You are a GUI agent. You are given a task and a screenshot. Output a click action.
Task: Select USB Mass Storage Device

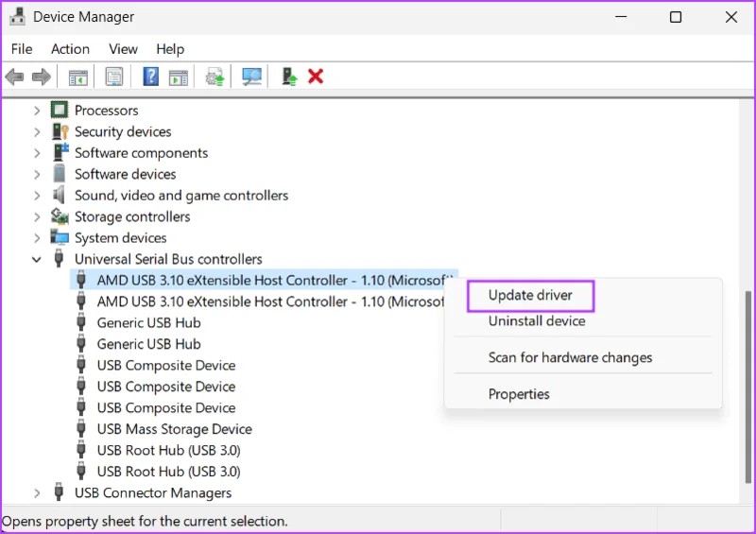pyautogui.click(x=174, y=429)
